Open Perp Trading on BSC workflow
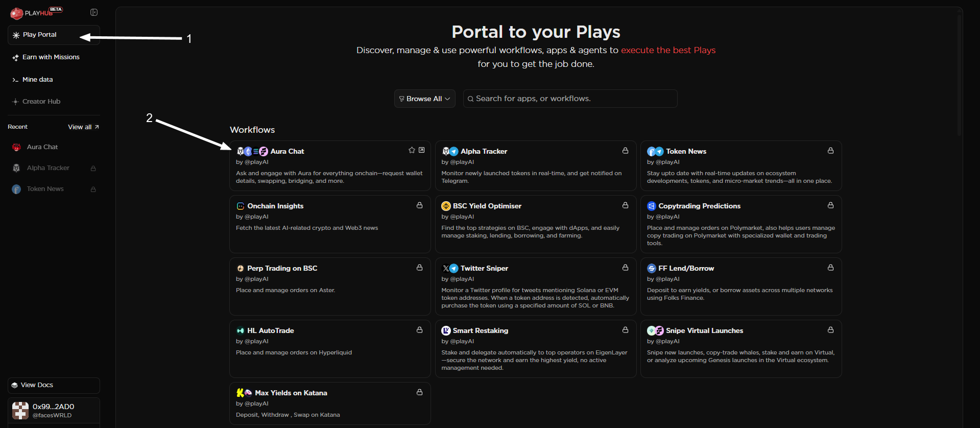The height and width of the screenshot is (428, 980). (330, 287)
